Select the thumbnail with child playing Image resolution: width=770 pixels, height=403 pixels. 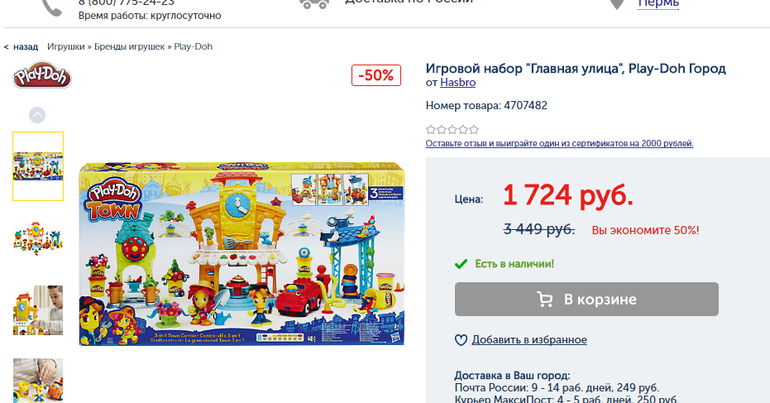(x=38, y=310)
